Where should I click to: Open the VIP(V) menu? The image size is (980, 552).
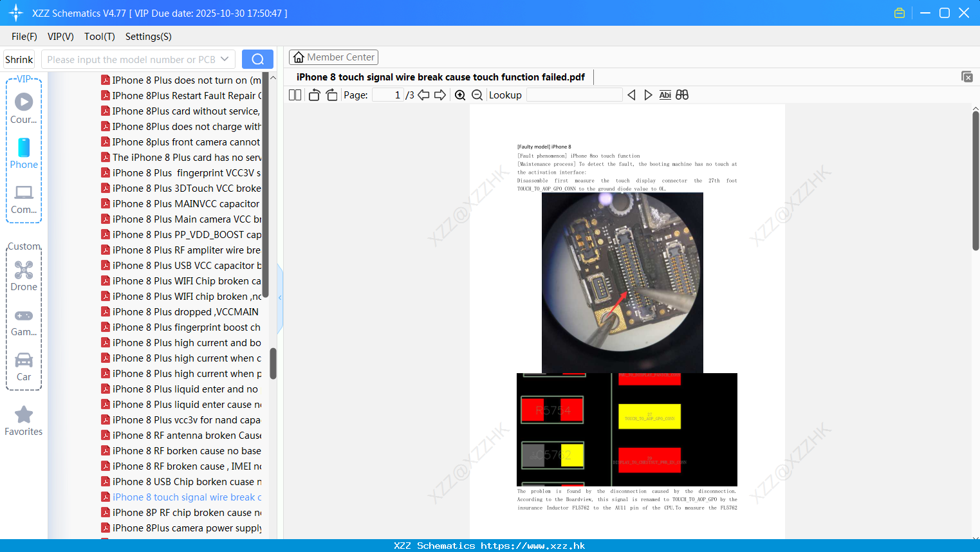(x=60, y=37)
